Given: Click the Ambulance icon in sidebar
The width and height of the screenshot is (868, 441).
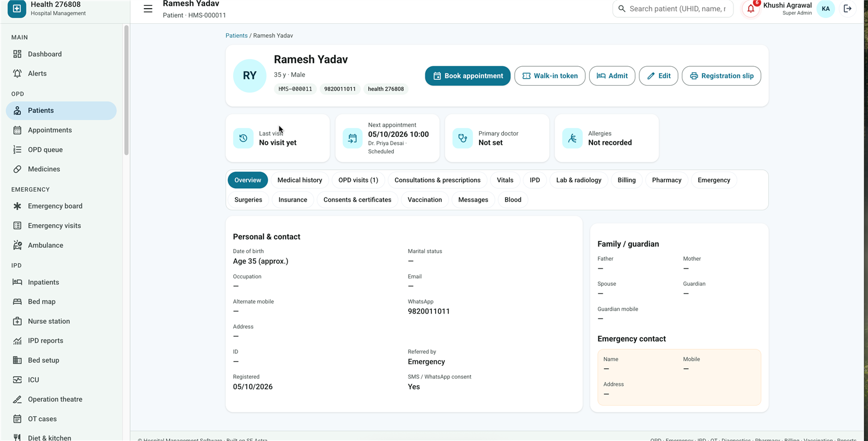Looking at the screenshot, I should pyautogui.click(x=17, y=245).
